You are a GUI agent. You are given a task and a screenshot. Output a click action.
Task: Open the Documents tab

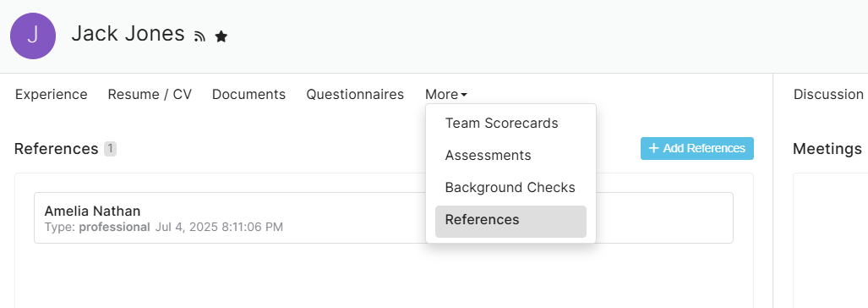click(248, 94)
